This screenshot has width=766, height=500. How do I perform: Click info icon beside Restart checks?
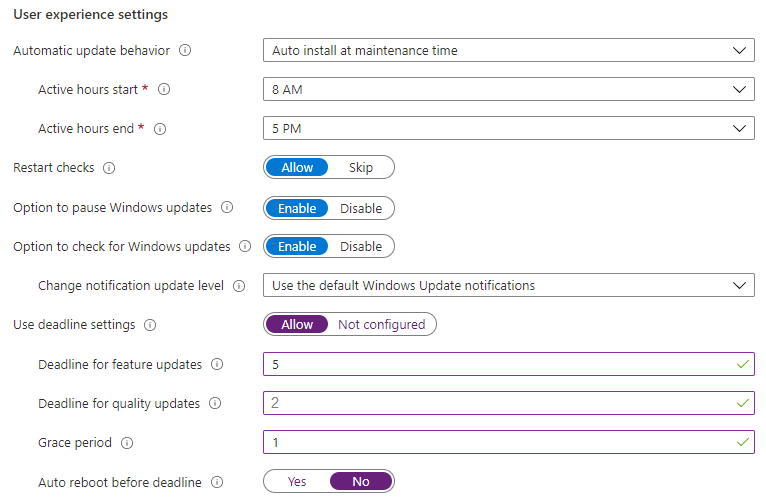pos(109,168)
